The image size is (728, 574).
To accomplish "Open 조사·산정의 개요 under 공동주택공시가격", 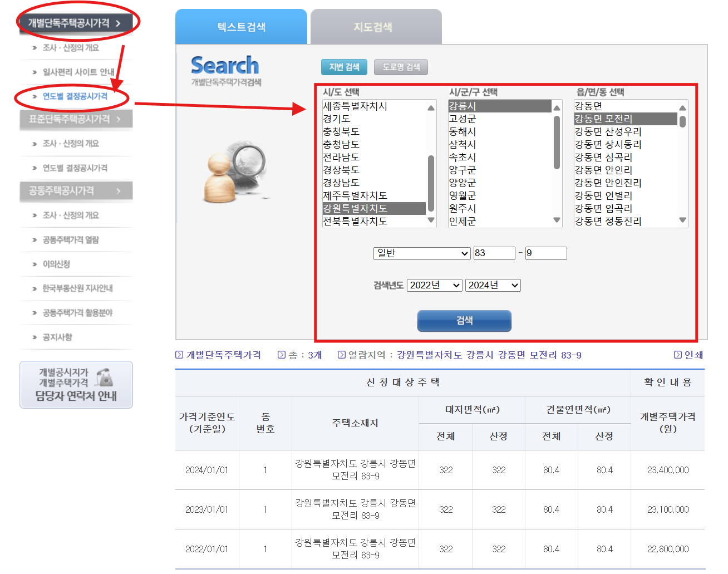I will click(x=71, y=215).
